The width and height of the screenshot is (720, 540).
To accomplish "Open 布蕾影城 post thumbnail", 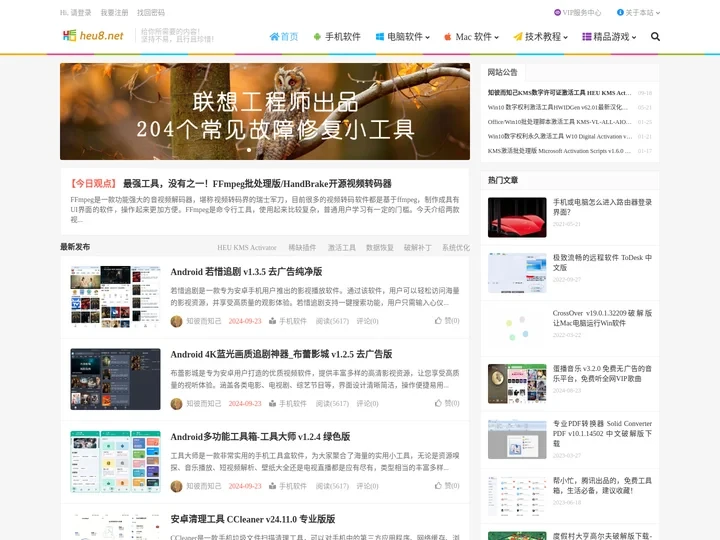I will point(115,379).
